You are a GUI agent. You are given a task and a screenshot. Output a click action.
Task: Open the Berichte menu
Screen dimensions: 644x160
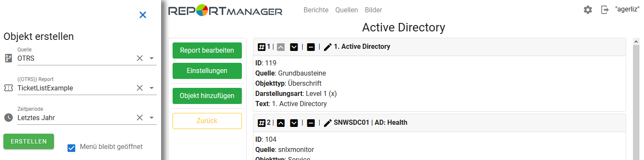tap(316, 10)
